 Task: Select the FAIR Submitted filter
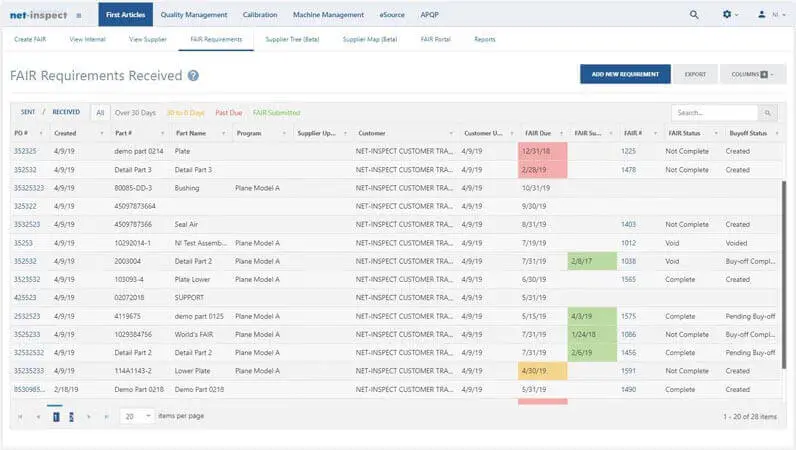point(276,113)
